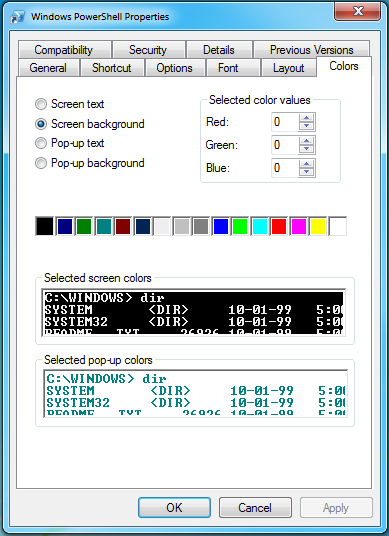Open the Previous Versions tab
The height and width of the screenshot is (536, 389).
[x=311, y=50]
